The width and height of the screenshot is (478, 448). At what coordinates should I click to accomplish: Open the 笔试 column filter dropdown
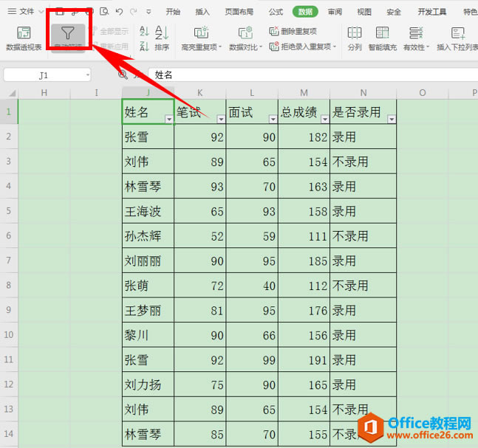click(x=221, y=120)
